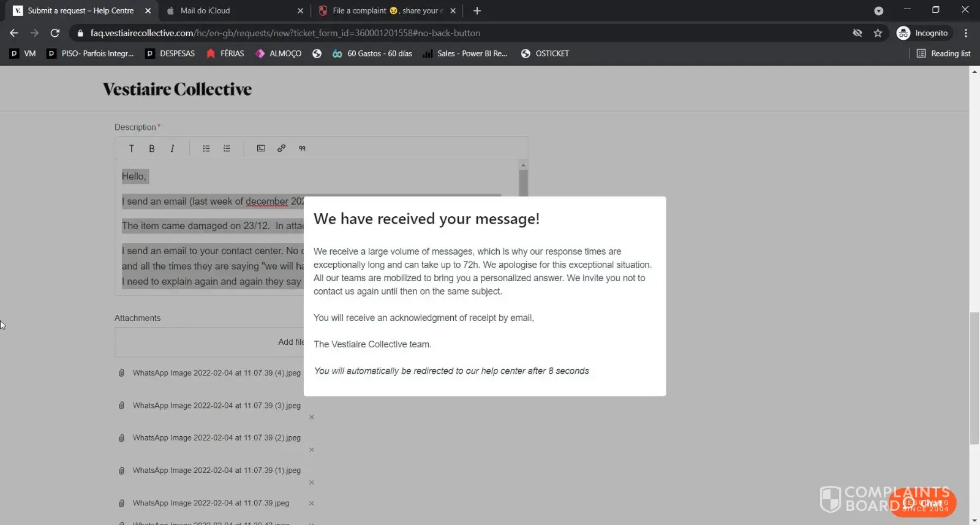Open the FÉRIAS bookmark

click(225, 53)
